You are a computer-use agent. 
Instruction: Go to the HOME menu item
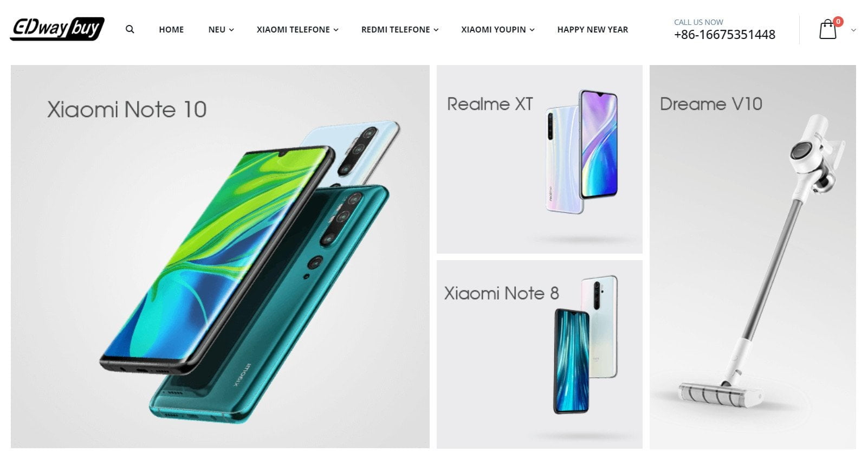tap(171, 30)
